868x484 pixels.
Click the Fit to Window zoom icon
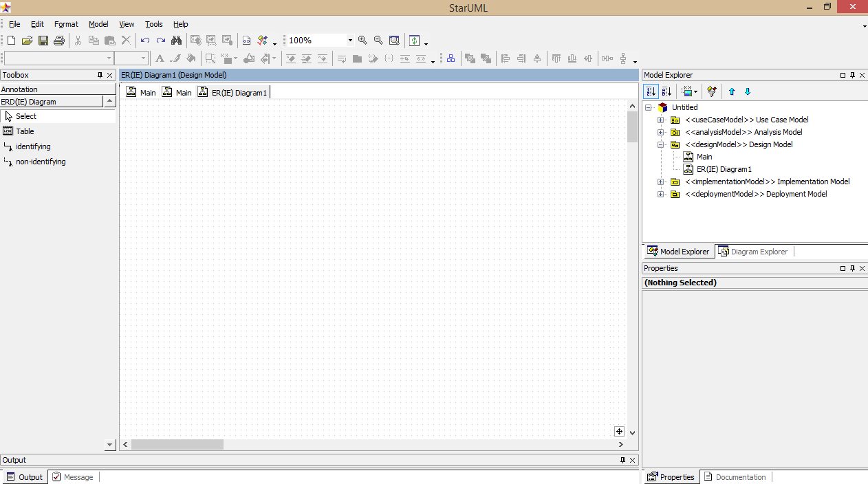click(394, 41)
